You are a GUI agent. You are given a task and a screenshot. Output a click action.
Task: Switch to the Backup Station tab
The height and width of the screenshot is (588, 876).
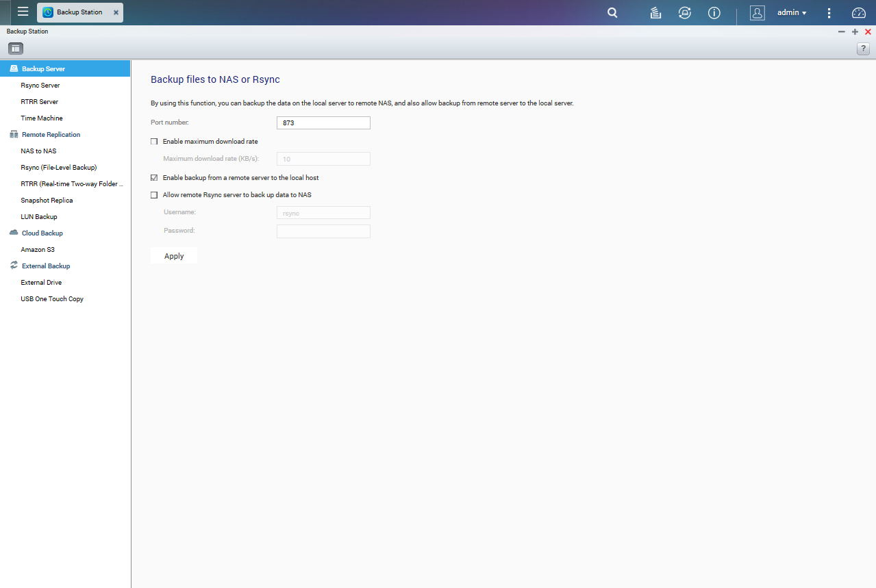click(80, 12)
